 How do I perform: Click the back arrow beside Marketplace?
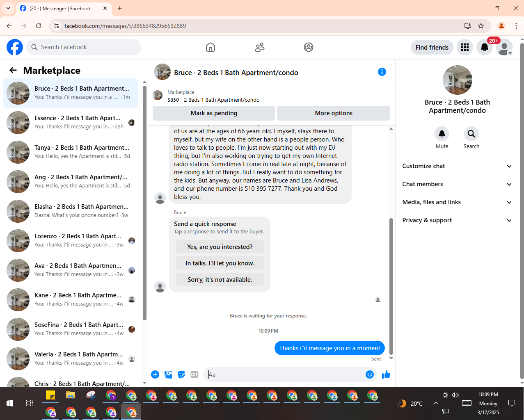click(x=13, y=70)
